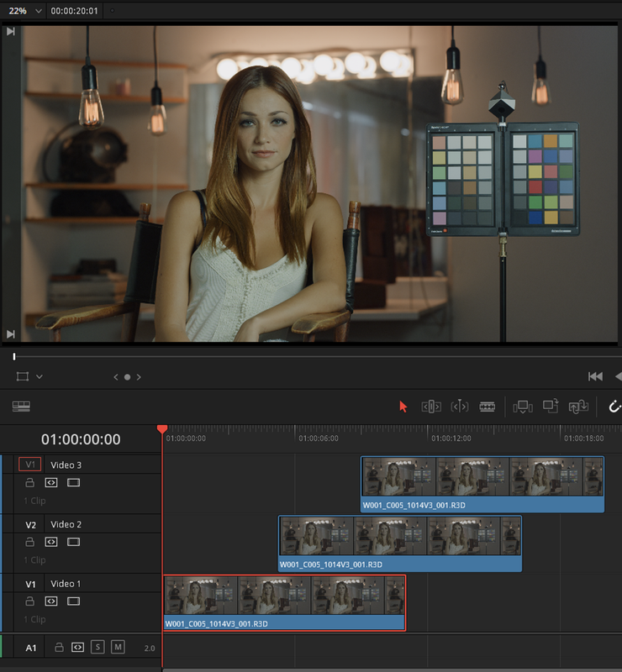Expand the transform overlay mode chevron

40,376
